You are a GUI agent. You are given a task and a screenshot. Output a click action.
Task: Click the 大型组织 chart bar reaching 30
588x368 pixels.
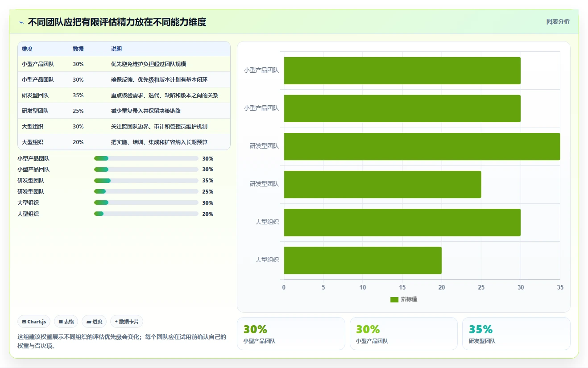tap(402, 222)
